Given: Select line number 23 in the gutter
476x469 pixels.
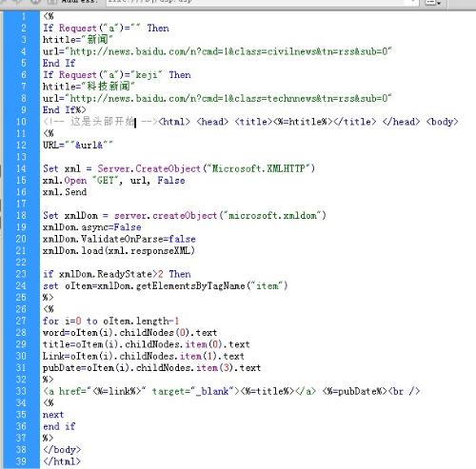Looking at the screenshot, I should pyautogui.click(x=21, y=274).
